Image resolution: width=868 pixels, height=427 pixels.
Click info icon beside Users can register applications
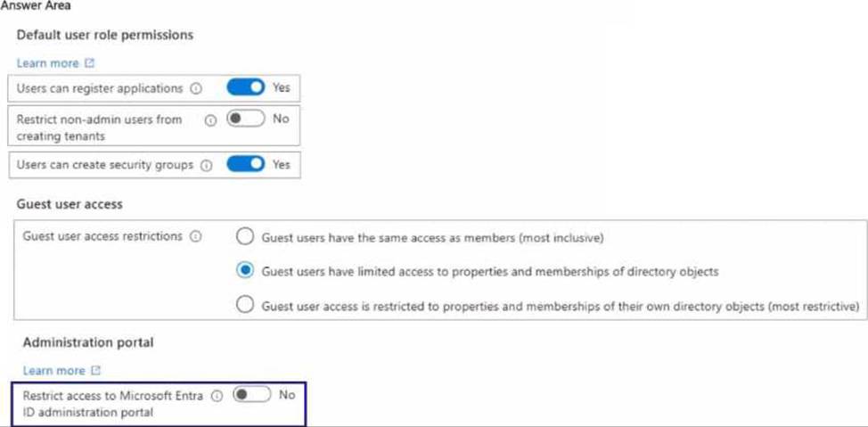196,89
